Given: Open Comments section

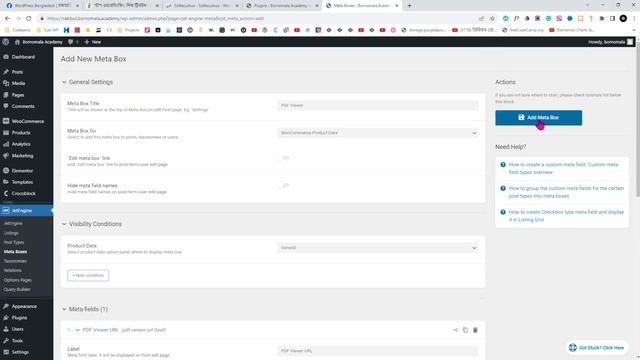Looking at the screenshot, I should coord(23,106).
